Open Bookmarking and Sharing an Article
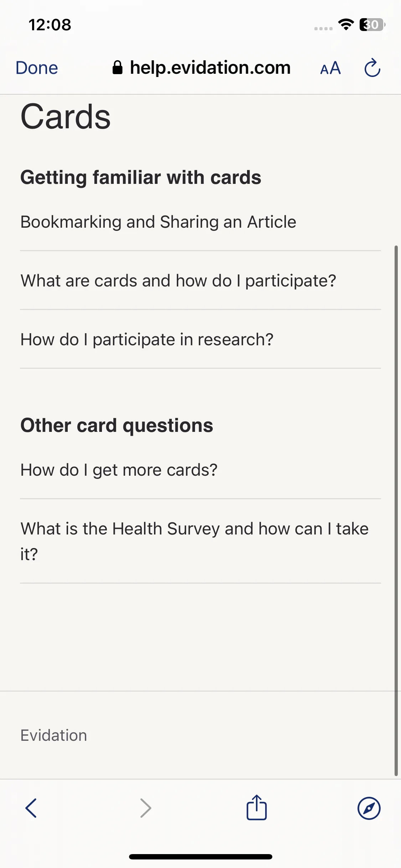Viewport: 401px width, 868px height. pyautogui.click(x=158, y=222)
